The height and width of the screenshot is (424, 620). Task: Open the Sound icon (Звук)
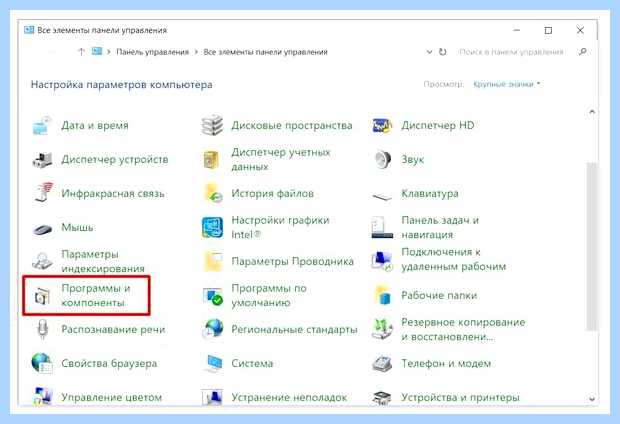point(382,160)
